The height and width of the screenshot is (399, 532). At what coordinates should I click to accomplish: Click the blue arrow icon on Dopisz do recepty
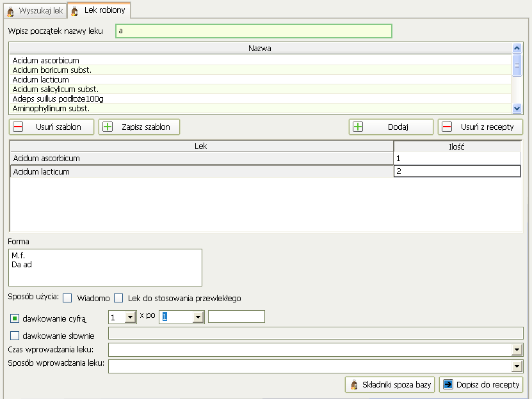point(448,384)
